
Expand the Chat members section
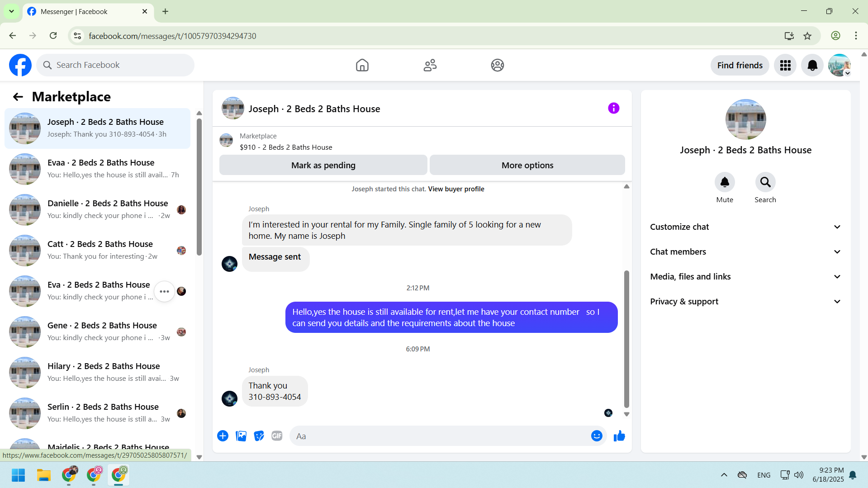tap(745, 252)
